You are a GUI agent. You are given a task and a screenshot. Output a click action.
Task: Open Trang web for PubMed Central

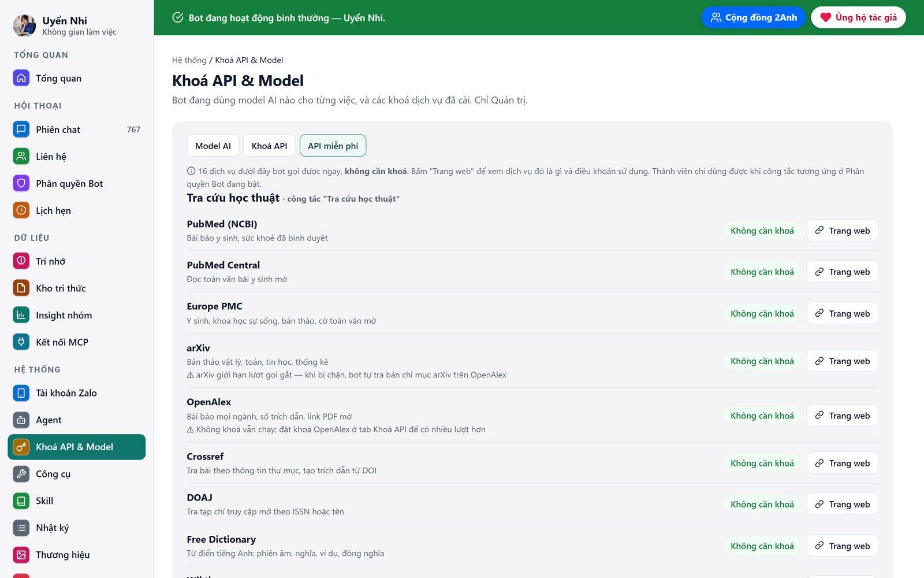pyautogui.click(x=842, y=272)
